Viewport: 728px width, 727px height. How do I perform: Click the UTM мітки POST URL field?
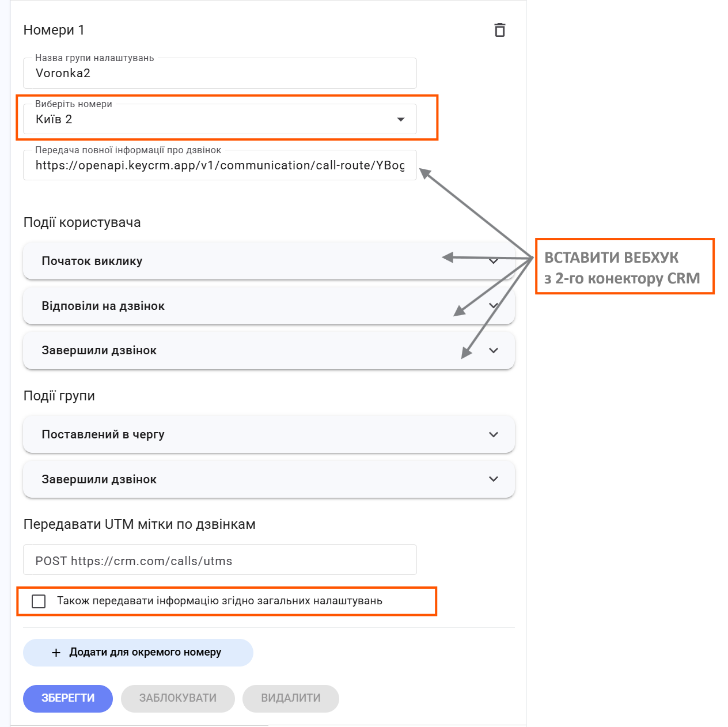(219, 561)
